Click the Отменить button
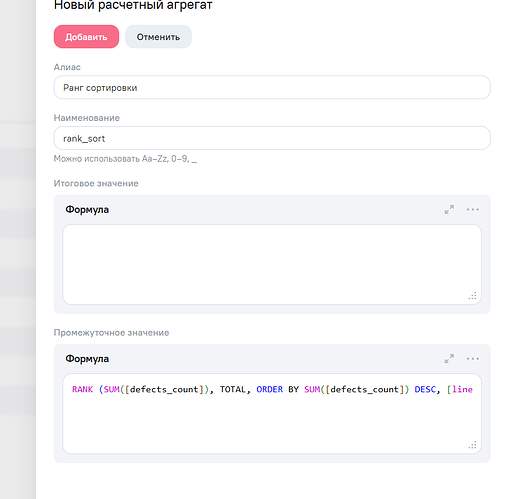The width and height of the screenshot is (513, 499). click(158, 37)
